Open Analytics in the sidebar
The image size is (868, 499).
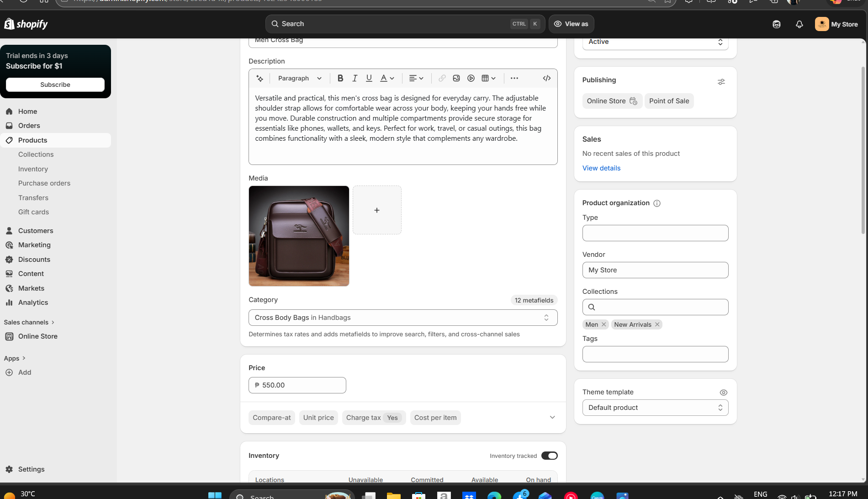tap(56, 303)
